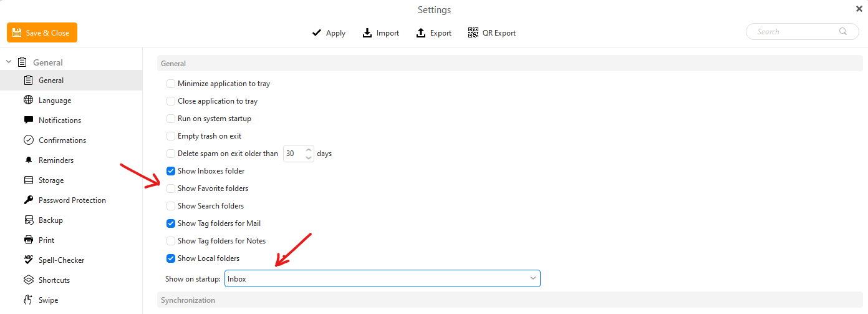868x314 pixels.
Task: Select General subitem in sidebar
Action: point(71,80)
